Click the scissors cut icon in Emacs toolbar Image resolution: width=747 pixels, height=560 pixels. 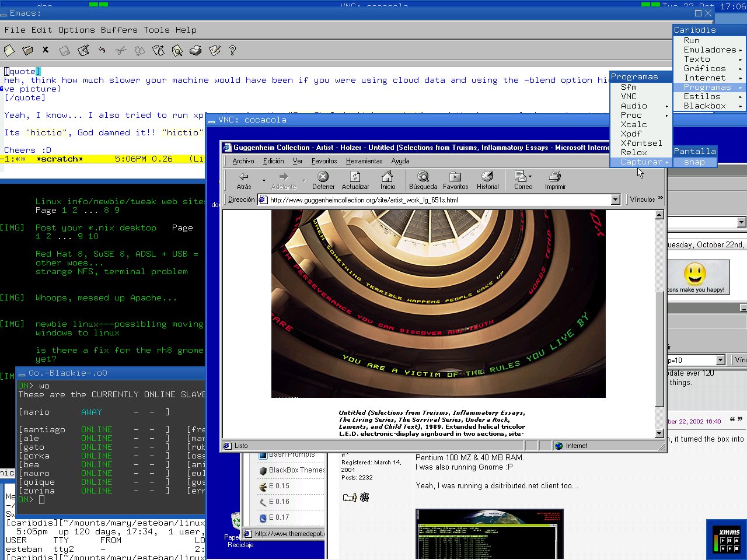click(x=121, y=51)
